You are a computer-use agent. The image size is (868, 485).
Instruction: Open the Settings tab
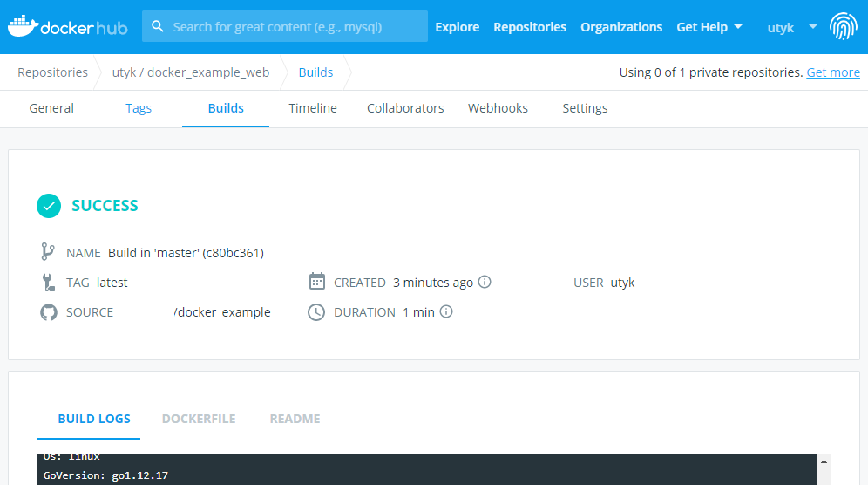click(x=585, y=108)
